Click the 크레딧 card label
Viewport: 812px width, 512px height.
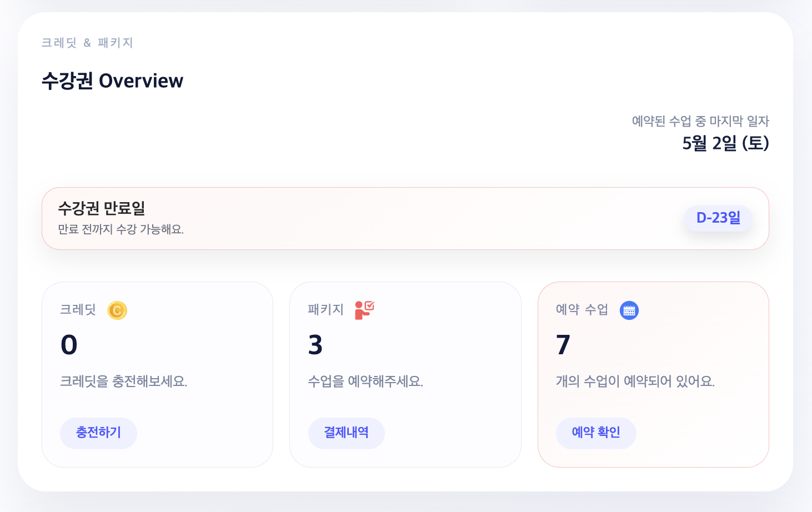point(78,310)
